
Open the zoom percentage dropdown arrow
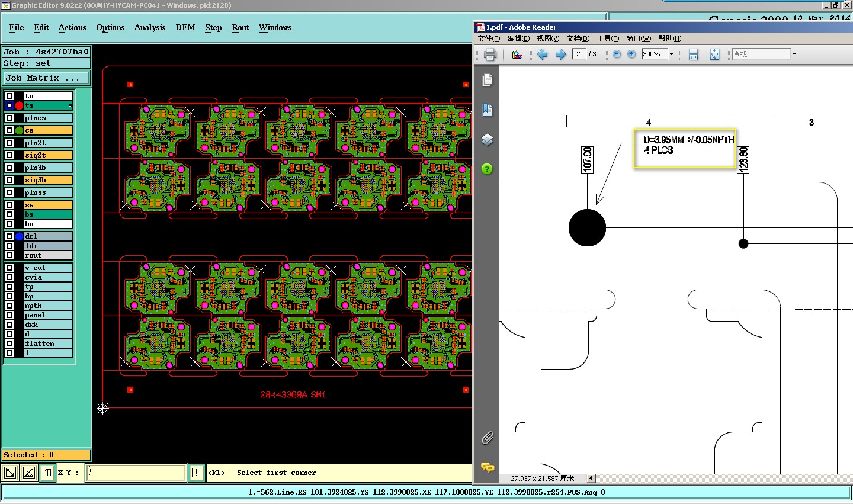pos(671,54)
